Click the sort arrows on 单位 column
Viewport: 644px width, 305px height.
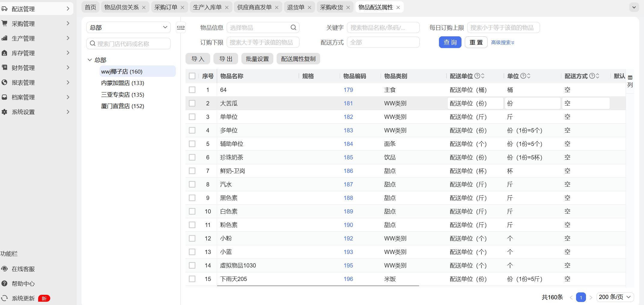coord(529,76)
